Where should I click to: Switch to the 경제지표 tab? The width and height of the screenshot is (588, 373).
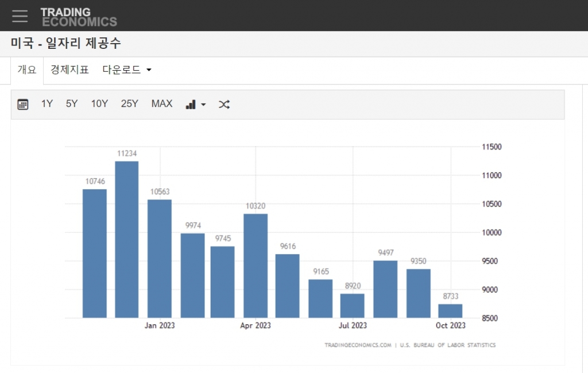(x=69, y=70)
